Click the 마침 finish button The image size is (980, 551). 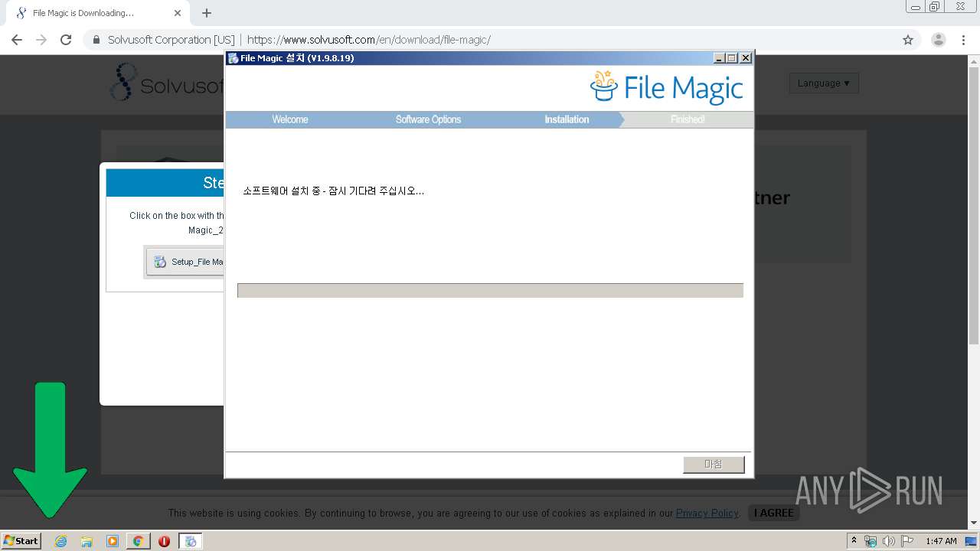point(714,465)
